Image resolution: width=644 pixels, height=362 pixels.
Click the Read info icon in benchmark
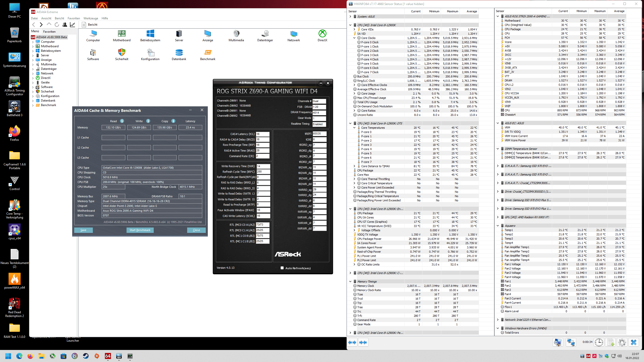point(122,121)
